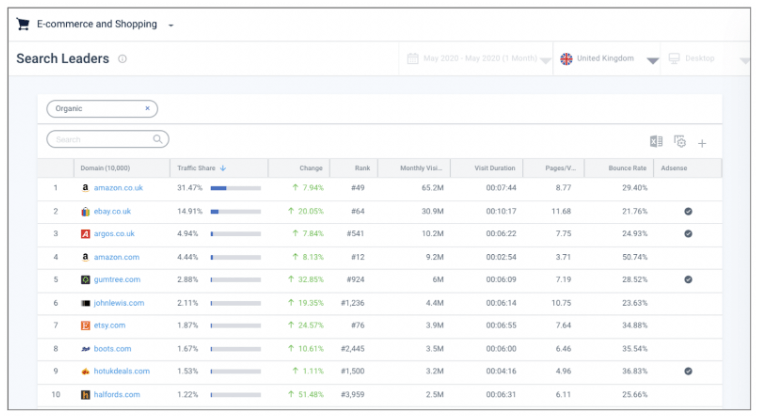Click the Adsense checkmark for ebay.co.uk

click(688, 211)
